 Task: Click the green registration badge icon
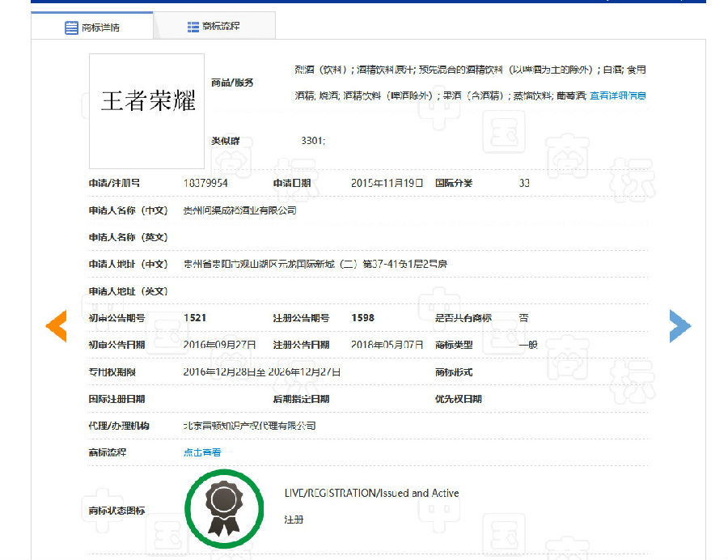click(x=224, y=508)
